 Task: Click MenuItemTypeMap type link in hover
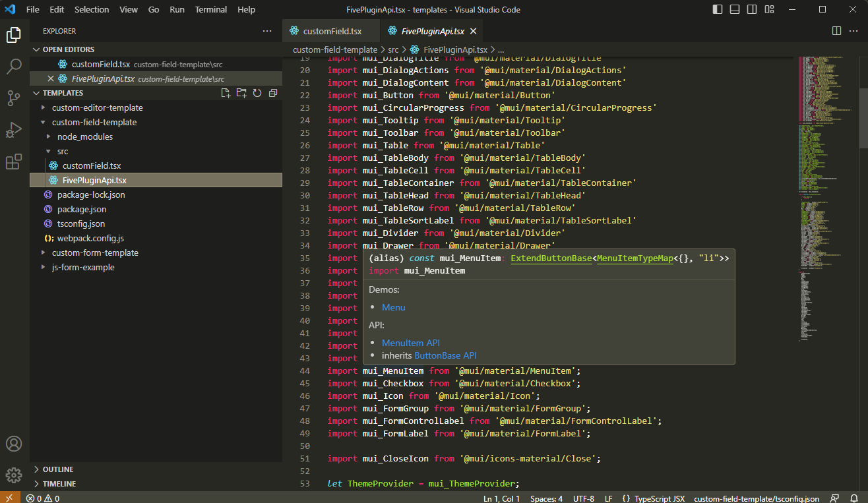point(635,258)
